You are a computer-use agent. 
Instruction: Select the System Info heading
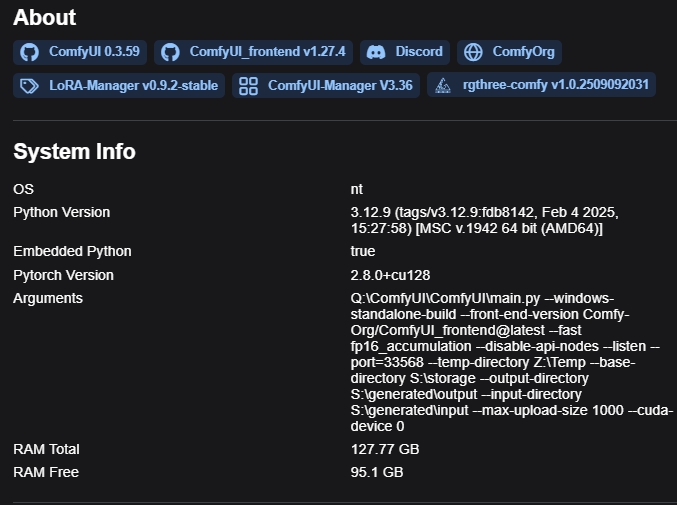tap(74, 152)
